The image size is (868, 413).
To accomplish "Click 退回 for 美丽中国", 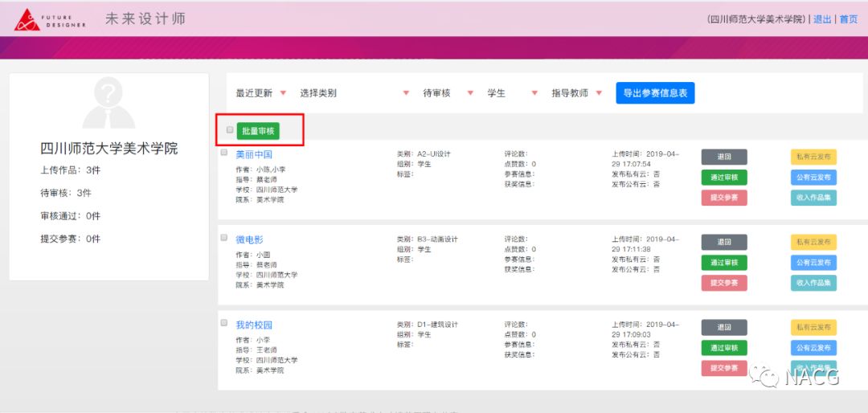I will tap(724, 157).
